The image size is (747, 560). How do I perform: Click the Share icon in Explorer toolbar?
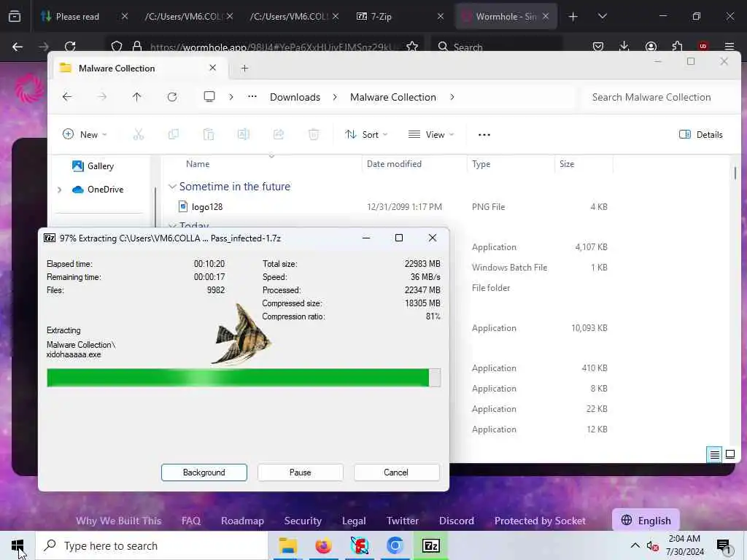click(x=279, y=135)
